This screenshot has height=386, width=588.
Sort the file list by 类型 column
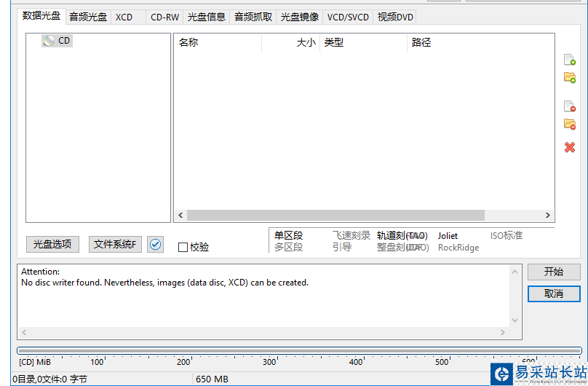[x=363, y=42]
